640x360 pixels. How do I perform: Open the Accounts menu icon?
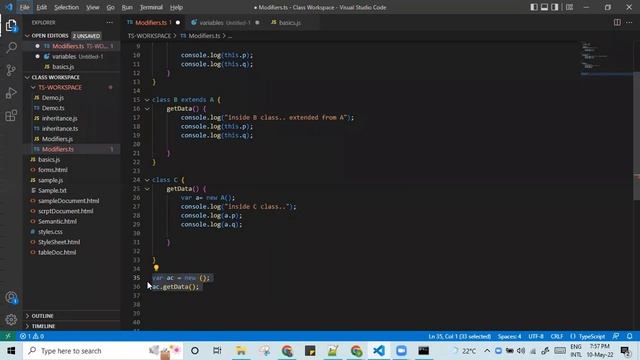[x=11, y=298]
